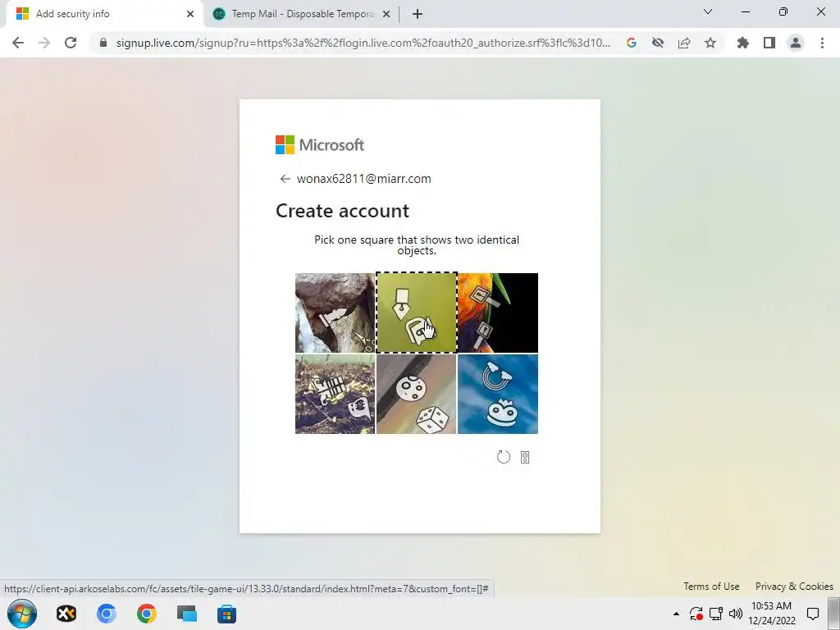Screen dimensions: 840x630
Task: Open the Terms of Use link
Action: click(x=711, y=587)
